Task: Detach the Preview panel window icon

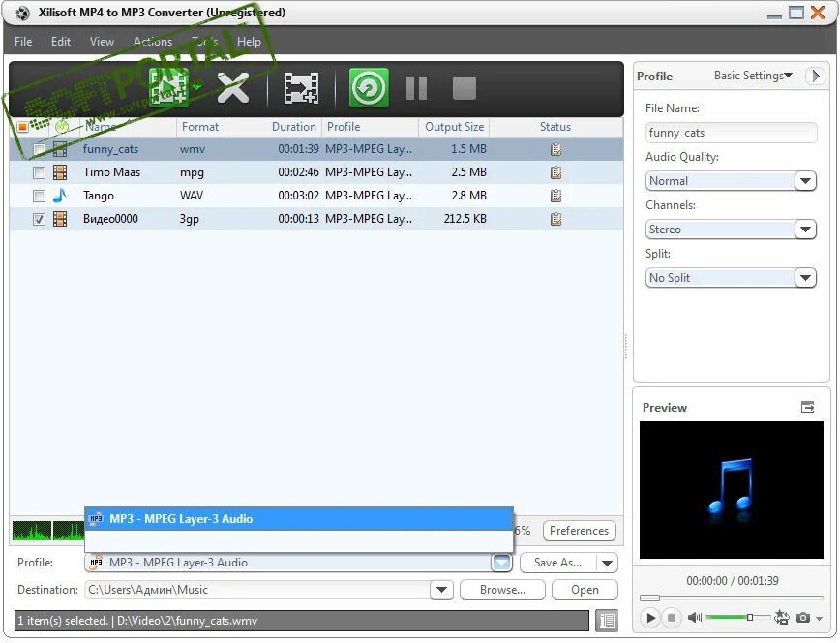Action: [807, 407]
